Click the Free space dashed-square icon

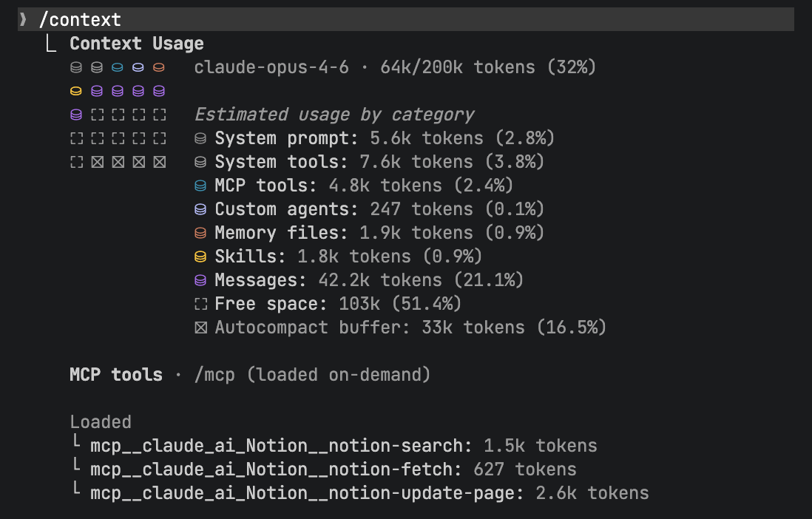[200, 304]
